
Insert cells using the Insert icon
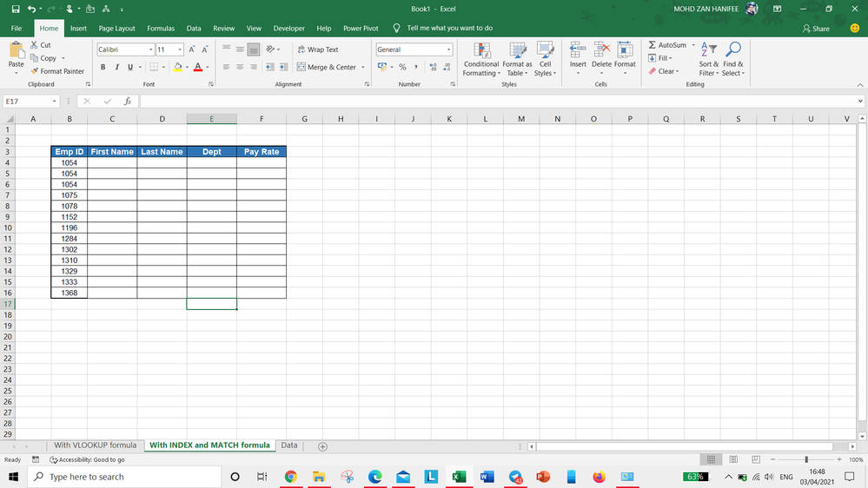coord(578,50)
